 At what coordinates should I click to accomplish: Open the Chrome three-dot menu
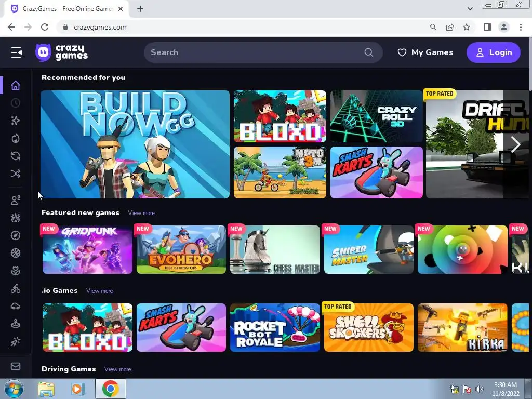(521, 27)
